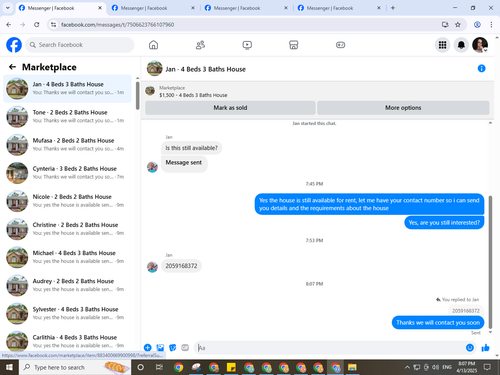Image resolution: width=500 pixels, height=375 pixels.
Task: Click the Windows taskbar search box
Action: coord(75,367)
